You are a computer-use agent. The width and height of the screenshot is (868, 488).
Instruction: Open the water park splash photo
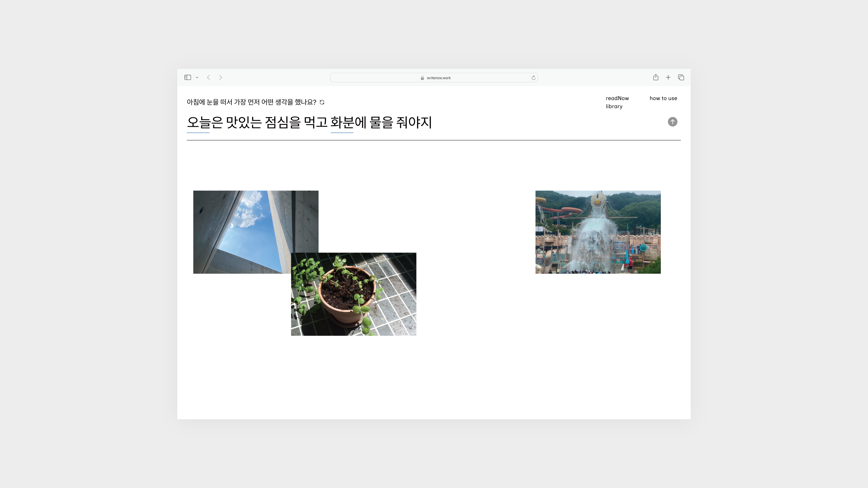coord(598,232)
